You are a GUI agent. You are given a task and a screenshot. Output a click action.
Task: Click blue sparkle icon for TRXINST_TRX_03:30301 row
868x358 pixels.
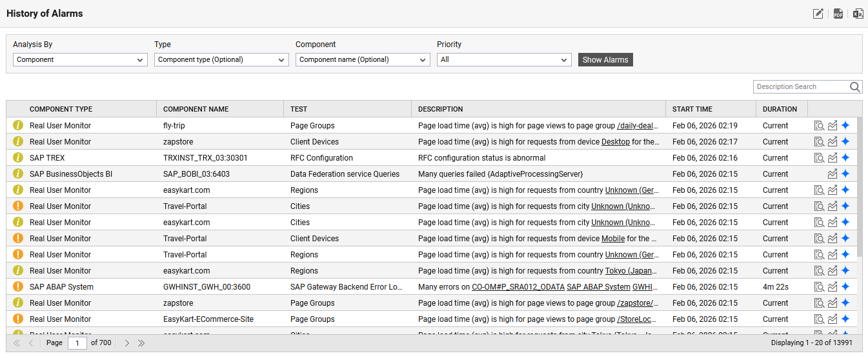click(845, 158)
